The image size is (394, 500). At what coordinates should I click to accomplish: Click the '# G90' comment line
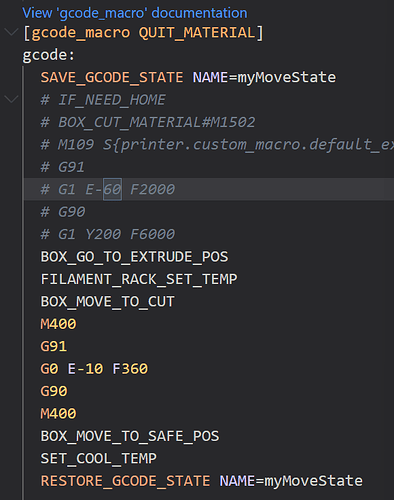tap(63, 212)
